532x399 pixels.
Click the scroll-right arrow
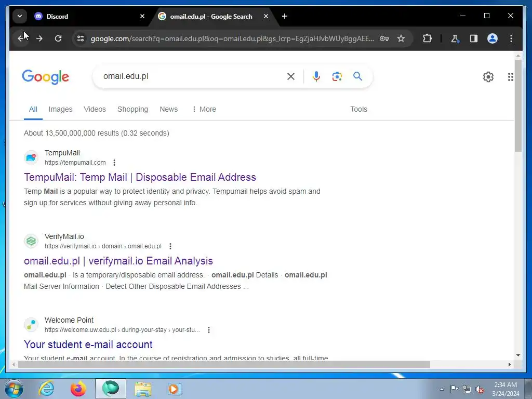click(509, 364)
